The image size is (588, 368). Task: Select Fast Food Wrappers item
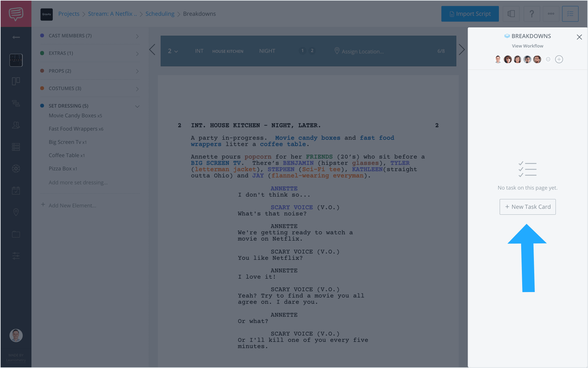(76, 129)
